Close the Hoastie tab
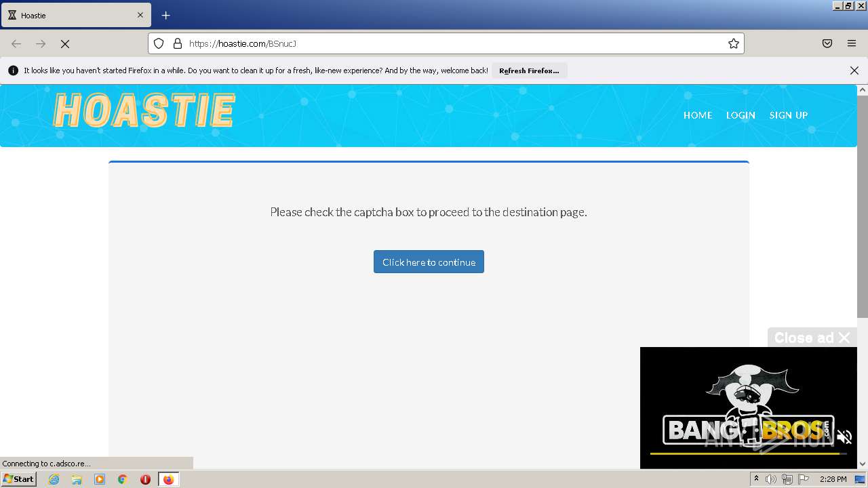Viewport: 868px width, 488px height. [x=140, y=15]
